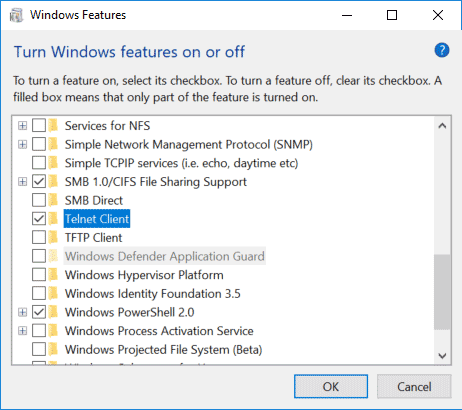Click folder icon beside Windows Process Activation Service
Viewport: 462px width, 410px height.
point(53,331)
